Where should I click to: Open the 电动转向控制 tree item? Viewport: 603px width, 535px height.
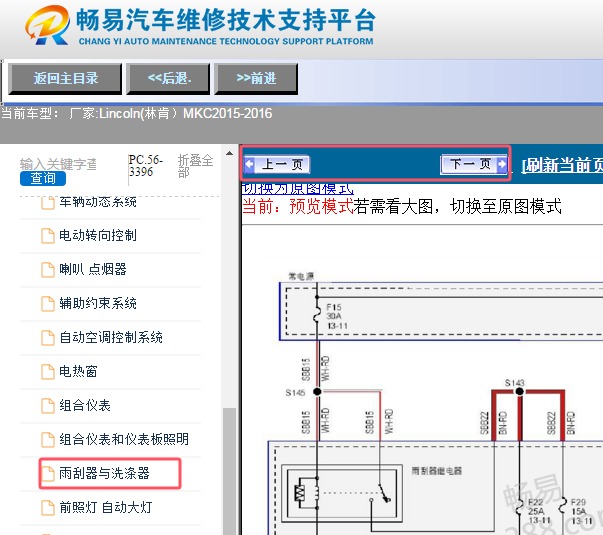coord(98,235)
